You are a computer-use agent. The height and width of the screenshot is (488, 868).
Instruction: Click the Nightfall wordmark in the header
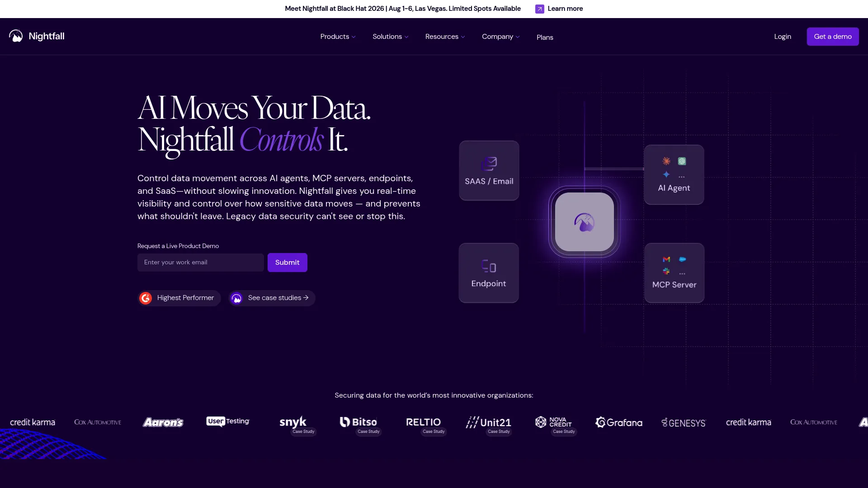[47, 36]
